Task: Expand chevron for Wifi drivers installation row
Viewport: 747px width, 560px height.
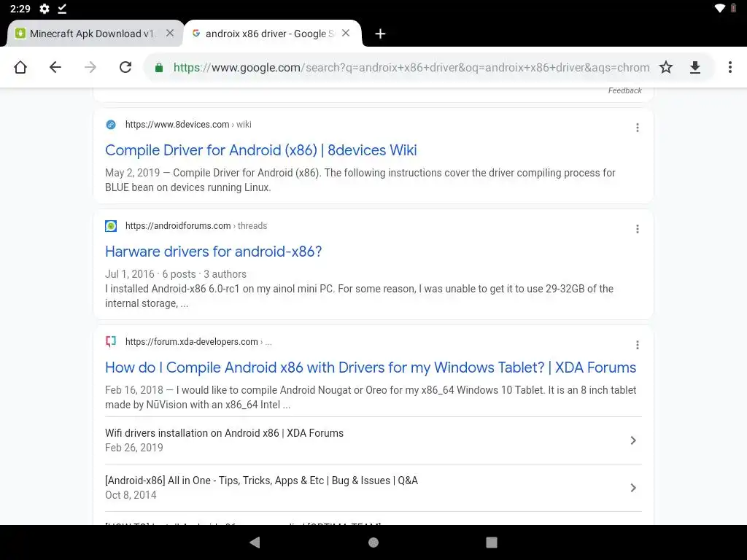Action: point(633,440)
